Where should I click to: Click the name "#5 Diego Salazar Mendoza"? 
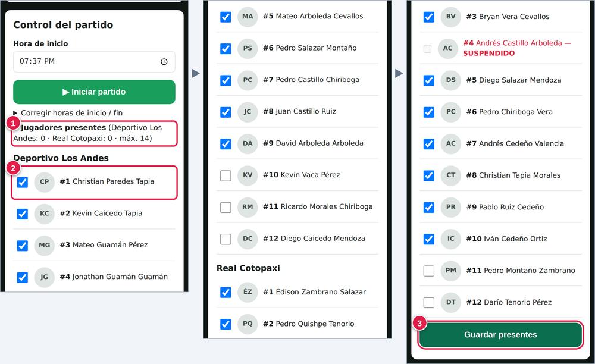tap(514, 80)
